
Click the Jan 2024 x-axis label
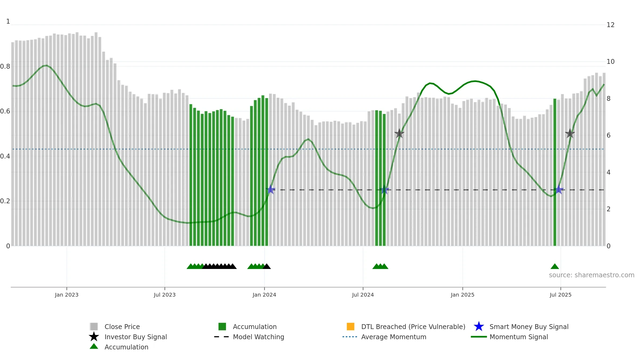(x=264, y=295)
